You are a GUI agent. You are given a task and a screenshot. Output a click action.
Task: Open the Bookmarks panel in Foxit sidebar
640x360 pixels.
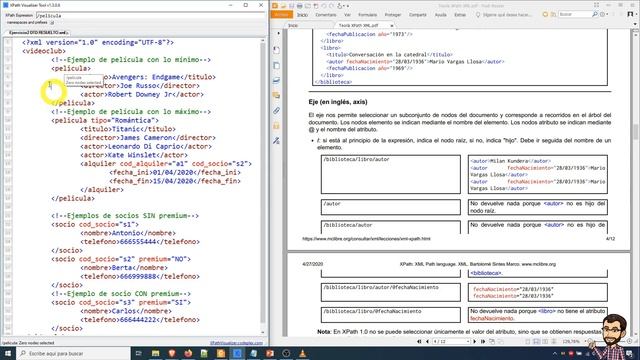(x=277, y=50)
